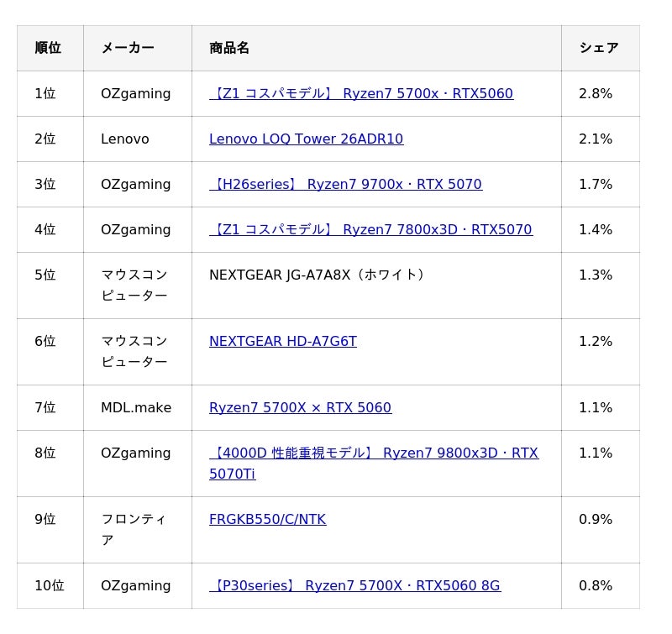Open MDL.make Ryzen7 5700X × RTX 5060 link
Screen dimensions: 672x634
click(x=300, y=408)
